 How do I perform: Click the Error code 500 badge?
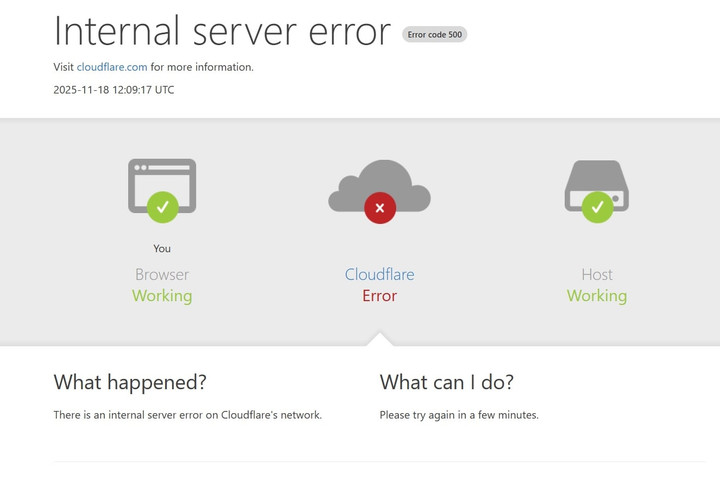coord(434,34)
